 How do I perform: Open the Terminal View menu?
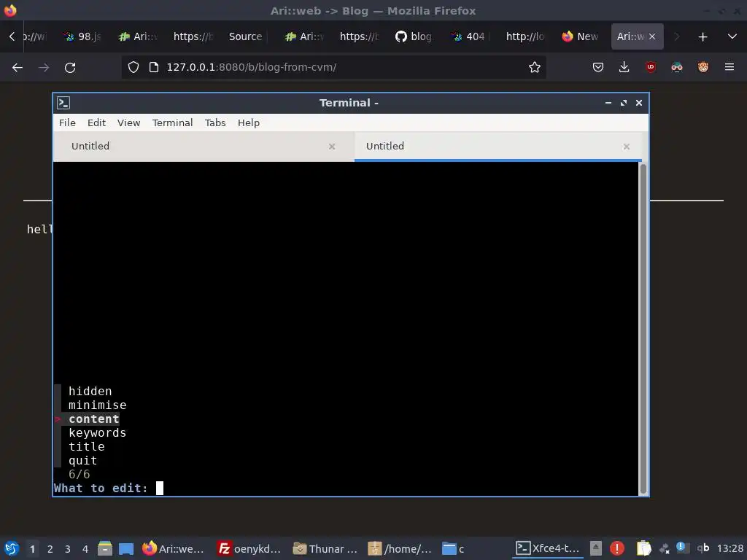click(x=128, y=122)
